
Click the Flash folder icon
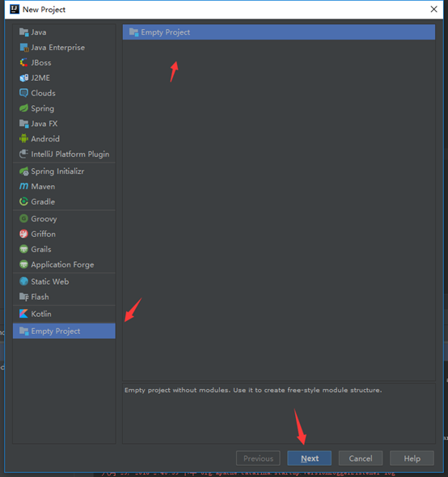coord(23,297)
